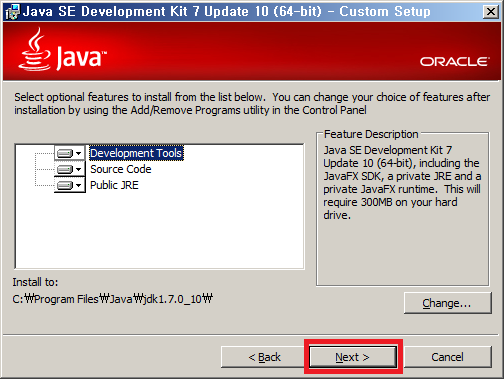Proceed with the Next > button
Screen dimensions: 504x379
pos(353,357)
